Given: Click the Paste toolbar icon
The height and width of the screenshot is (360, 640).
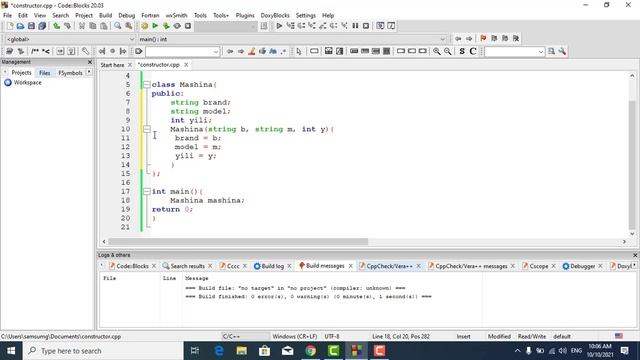Looking at the screenshot, I should click(x=104, y=26).
